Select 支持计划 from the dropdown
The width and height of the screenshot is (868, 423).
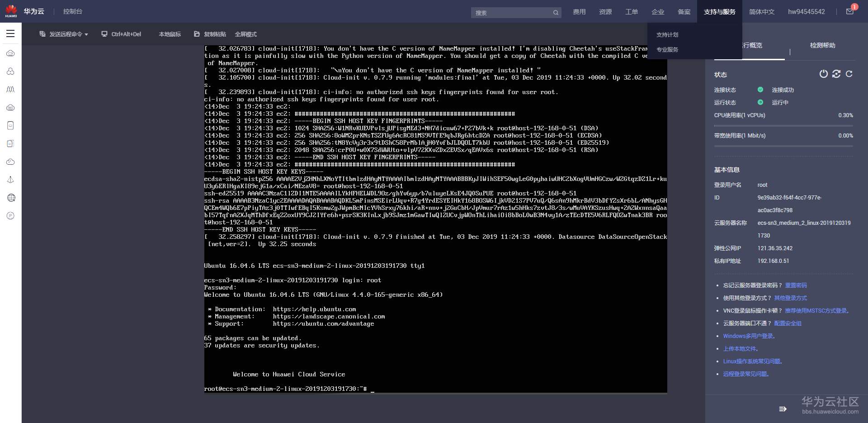click(x=667, y=35)
